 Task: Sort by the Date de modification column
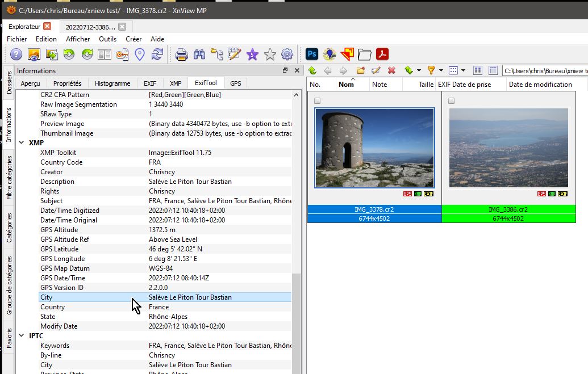[x=540, y=85]
